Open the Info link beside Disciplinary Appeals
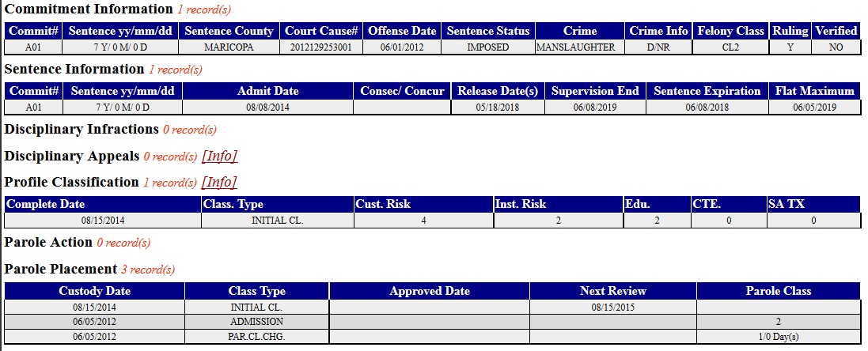The height and width of the screenshot is (351, 868). [220, 157]
